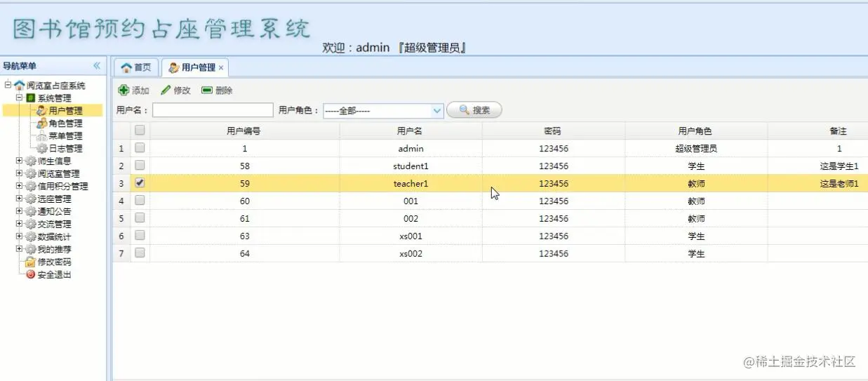Expand the 选座管理 tree node
The image size is (868, 381).
click(19, 199)
